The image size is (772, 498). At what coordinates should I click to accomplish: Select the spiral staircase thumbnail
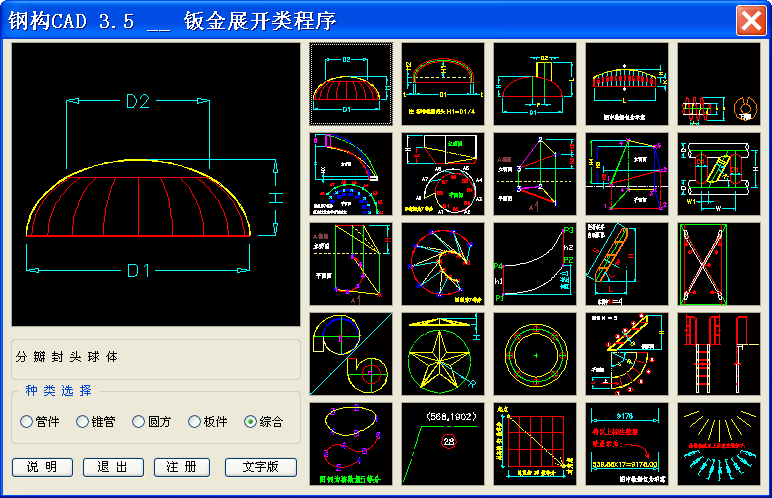coord(627,354)
